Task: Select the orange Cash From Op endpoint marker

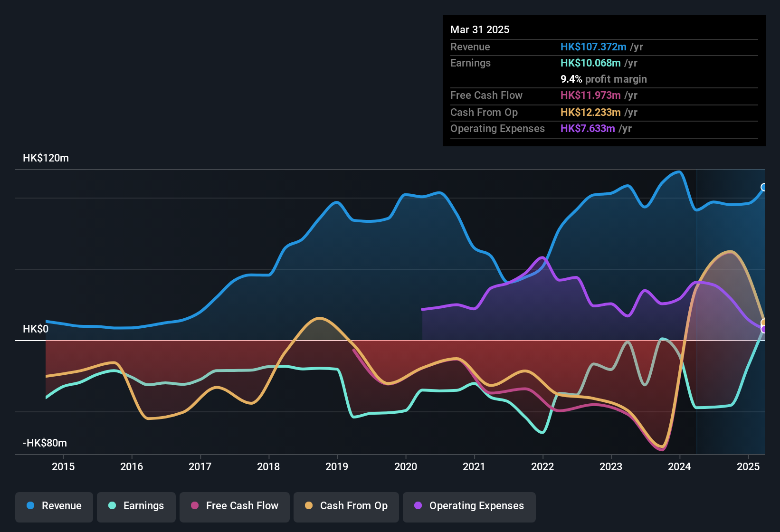Action: click(x=764, y=323)
